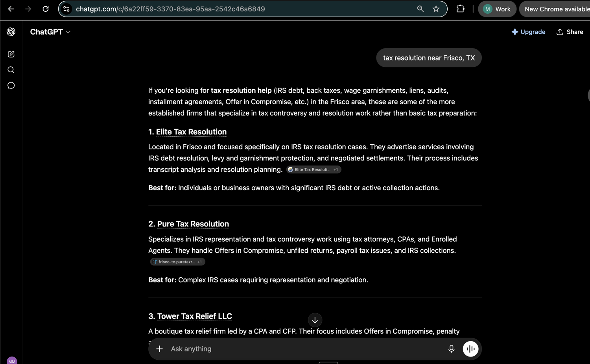Start voice mode with the waveform button
Image resolution: width=590 pixels, height=364 pixels.
coord(470,349)
